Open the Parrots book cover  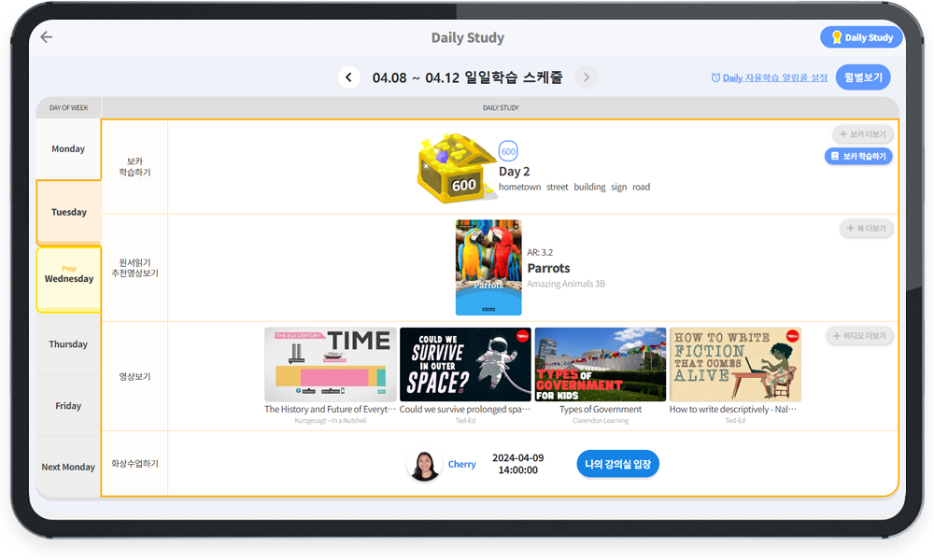click(488, 268)
